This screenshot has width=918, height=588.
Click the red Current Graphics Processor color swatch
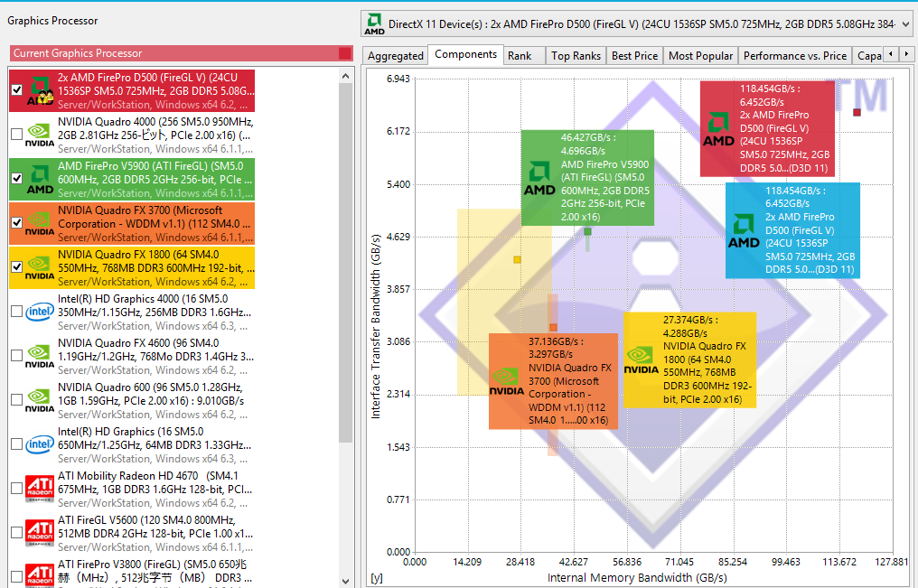tap(345, 53)
